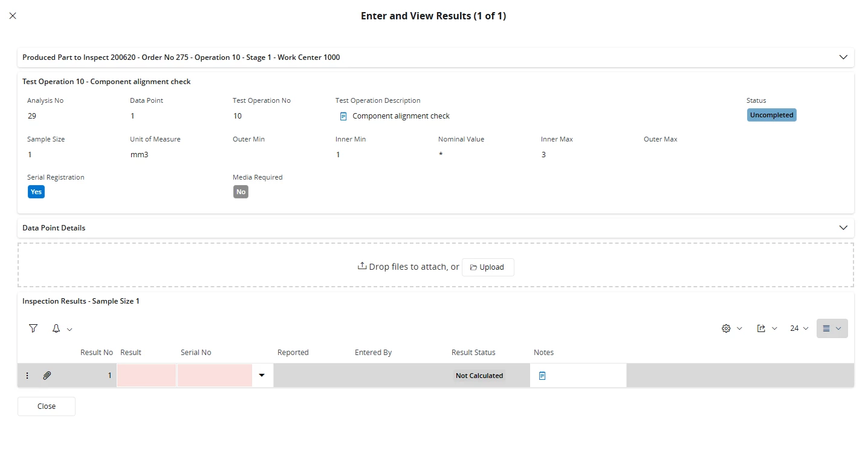The image size is (868, 476).
Task: Open the list view layout dropdown
Action: coord(832,328)
